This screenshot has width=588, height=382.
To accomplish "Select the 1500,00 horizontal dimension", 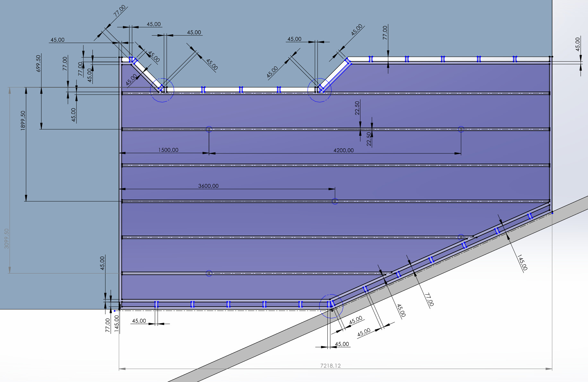I will [168, 150].
